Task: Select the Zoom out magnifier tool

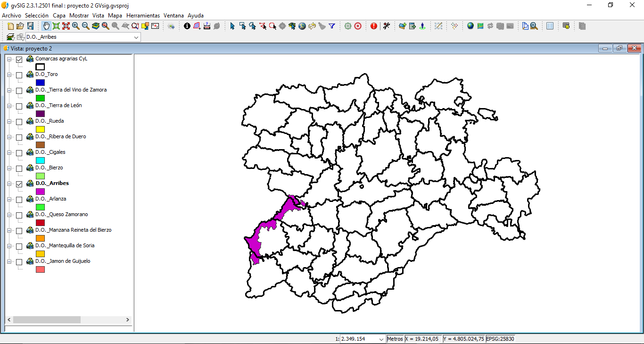Action: (86, 26)
